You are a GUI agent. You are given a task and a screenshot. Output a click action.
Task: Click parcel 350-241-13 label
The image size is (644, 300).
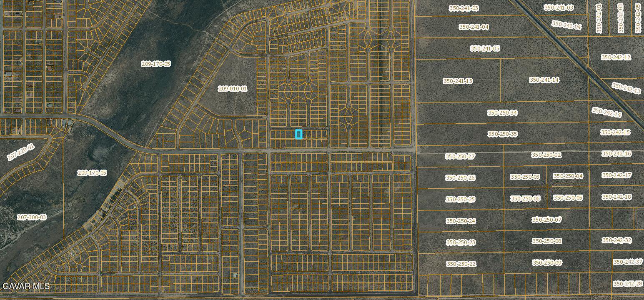(458, 81)
